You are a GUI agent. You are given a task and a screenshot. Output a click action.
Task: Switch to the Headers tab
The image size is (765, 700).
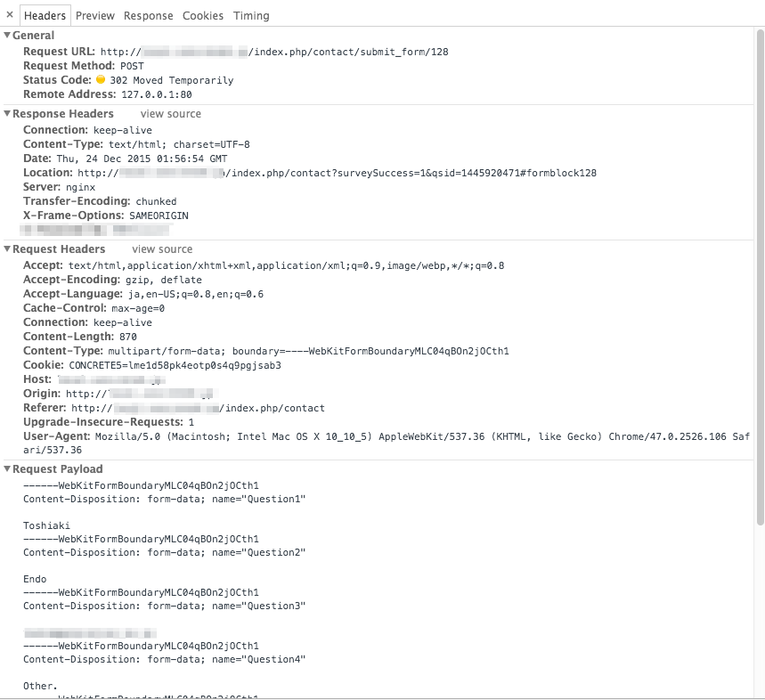click(45, 16)
